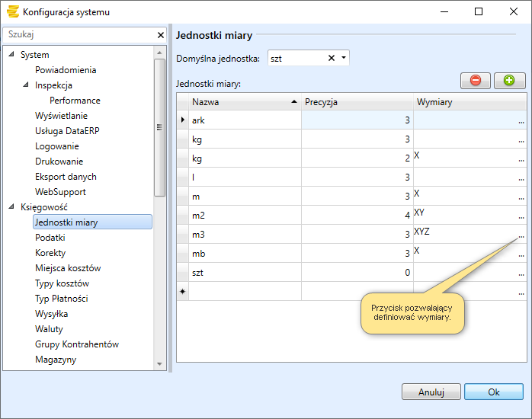Open dimensions editor for m2 row

point(521,216)
